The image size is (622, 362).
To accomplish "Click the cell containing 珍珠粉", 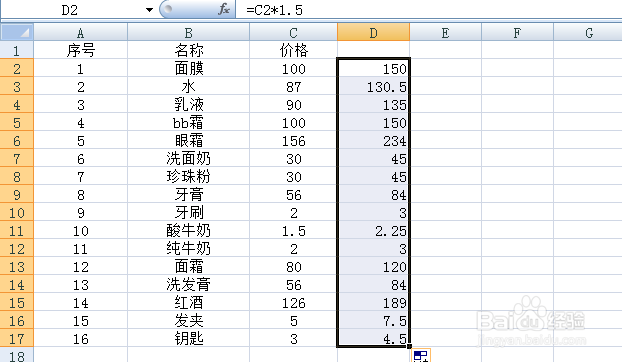I will click(188, 177).
